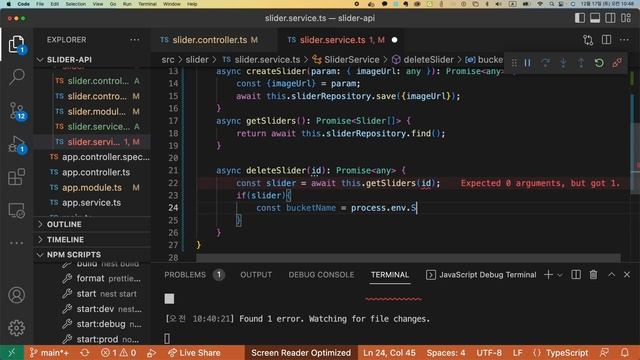Open app.service.ts in explorer
Viewport: 640px width, 360px height.
coord(91,203)
